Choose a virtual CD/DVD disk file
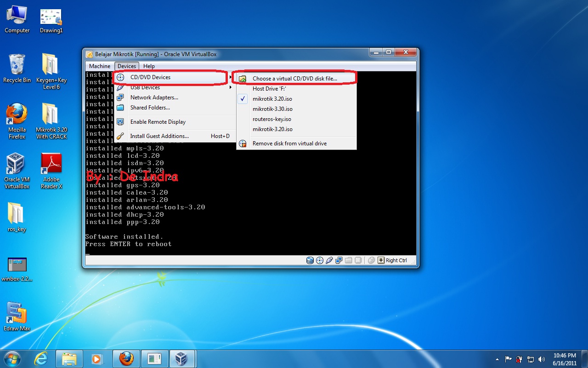 coord(296,79)
